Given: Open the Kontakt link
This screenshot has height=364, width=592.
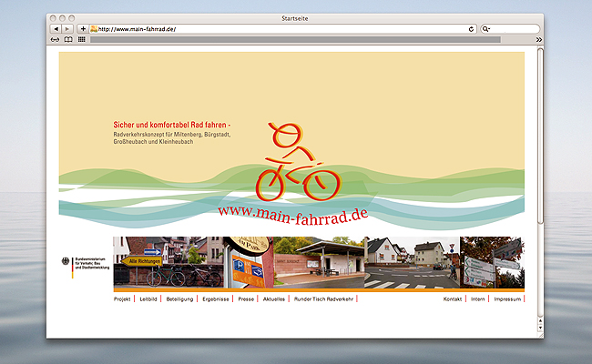Looking at the screenshot, I should (453, 299).
